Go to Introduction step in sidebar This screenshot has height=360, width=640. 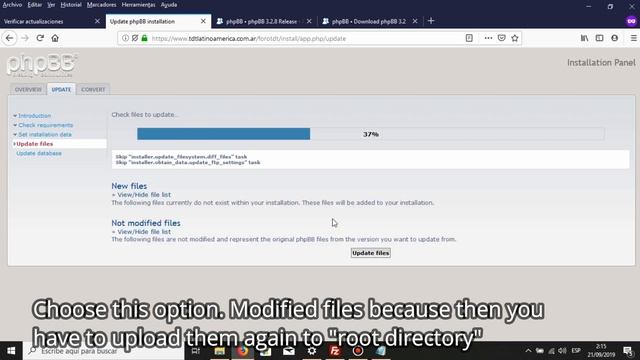pos(34,116)
